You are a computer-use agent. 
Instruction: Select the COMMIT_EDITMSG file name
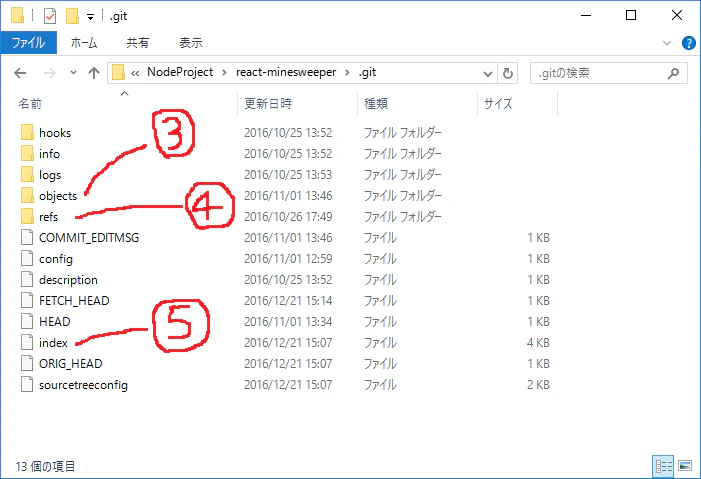point(89,237)
